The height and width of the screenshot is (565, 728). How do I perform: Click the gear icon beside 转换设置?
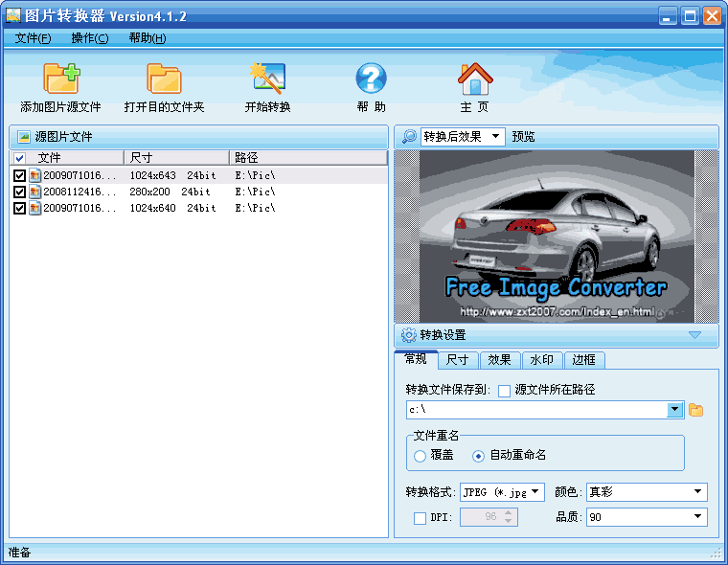point(409,335)
